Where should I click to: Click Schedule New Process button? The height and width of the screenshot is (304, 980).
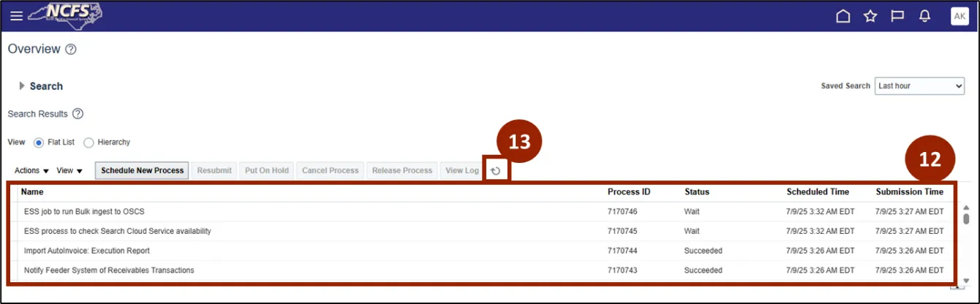click(143, 170)
